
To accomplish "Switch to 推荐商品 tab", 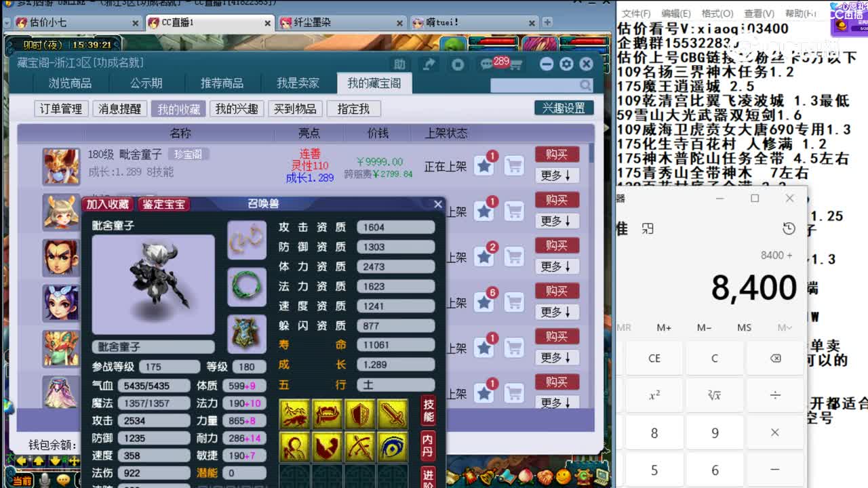I will tap(222, 83).
